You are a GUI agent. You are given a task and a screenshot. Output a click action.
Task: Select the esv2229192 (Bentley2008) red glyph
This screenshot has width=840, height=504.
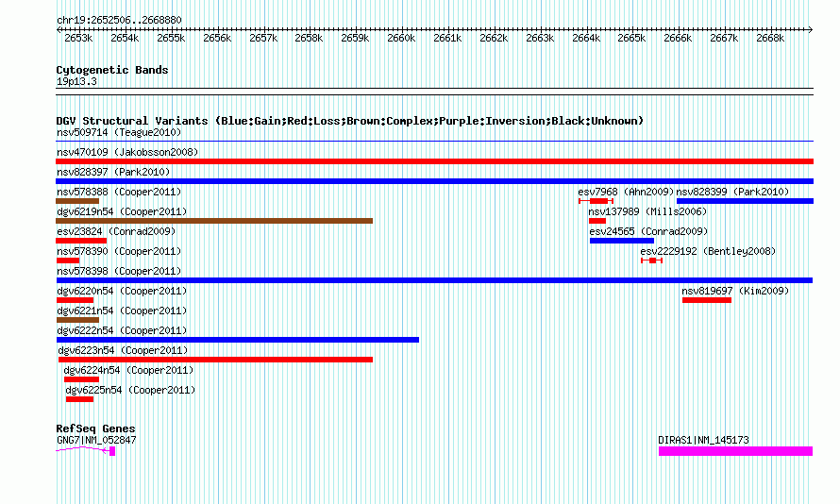click(652, 260)
